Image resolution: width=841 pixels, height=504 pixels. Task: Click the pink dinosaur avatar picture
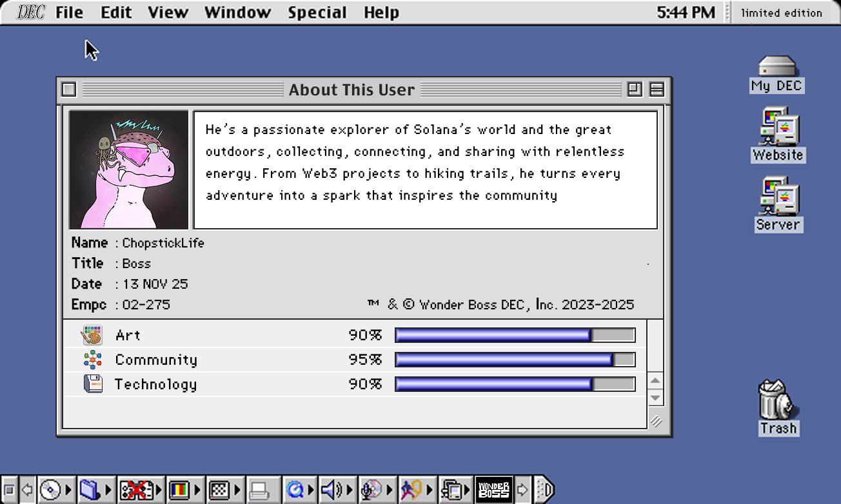tap(129, 170)
